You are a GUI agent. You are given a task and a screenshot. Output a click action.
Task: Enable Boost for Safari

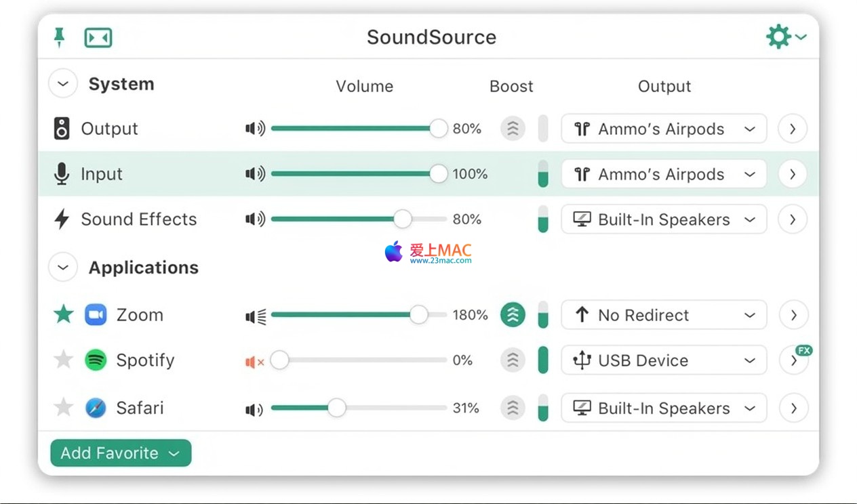(513, 408)
